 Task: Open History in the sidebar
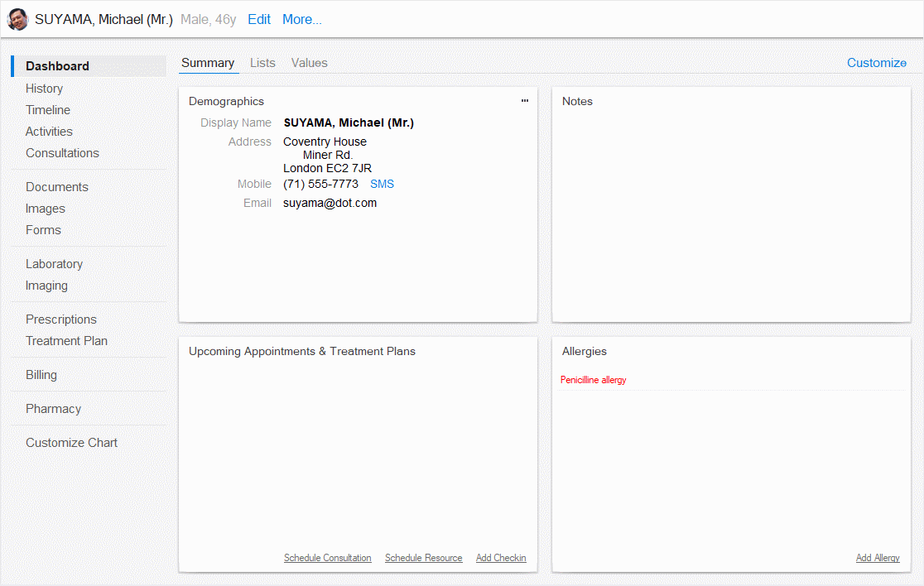pyautogui.click(x=44, y=89)
